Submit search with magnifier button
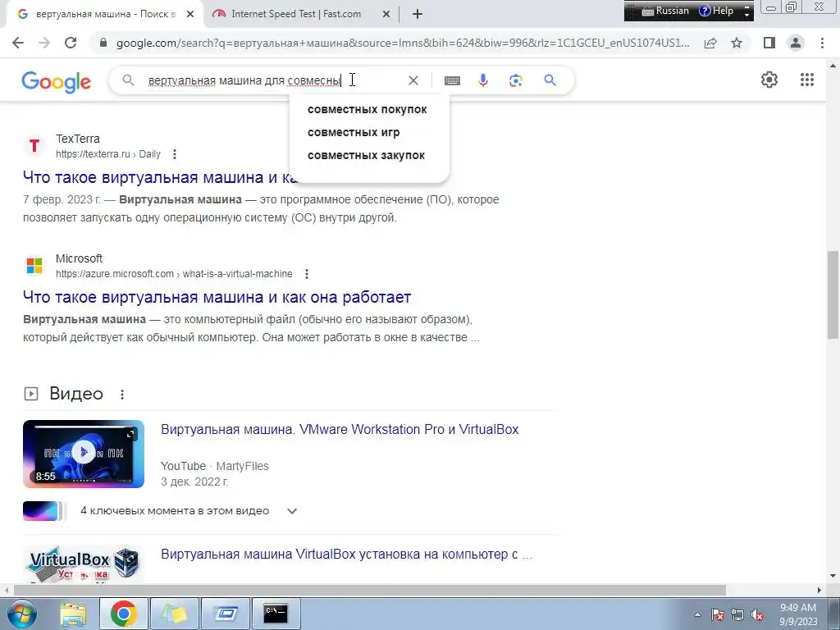This screenshot has height=630, width=840. click(x=550, y=80)
